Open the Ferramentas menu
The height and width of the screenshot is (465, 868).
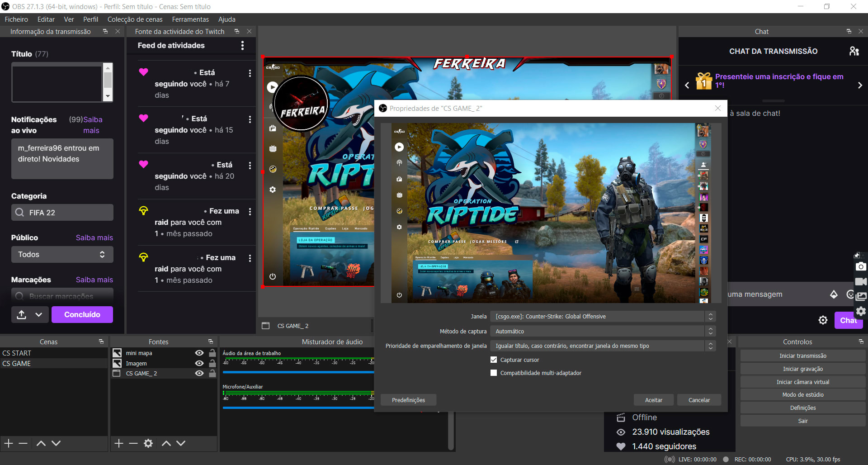click(190, 19)
